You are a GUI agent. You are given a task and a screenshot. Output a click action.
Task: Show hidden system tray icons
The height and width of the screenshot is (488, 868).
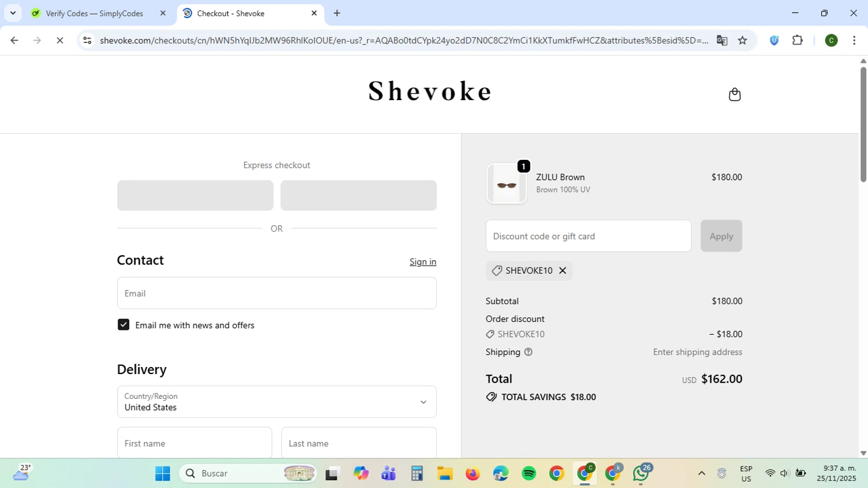coord(701,474)
